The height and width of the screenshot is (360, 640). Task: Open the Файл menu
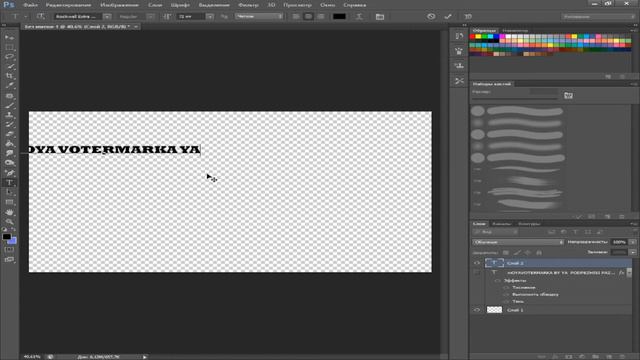[30, 5]
